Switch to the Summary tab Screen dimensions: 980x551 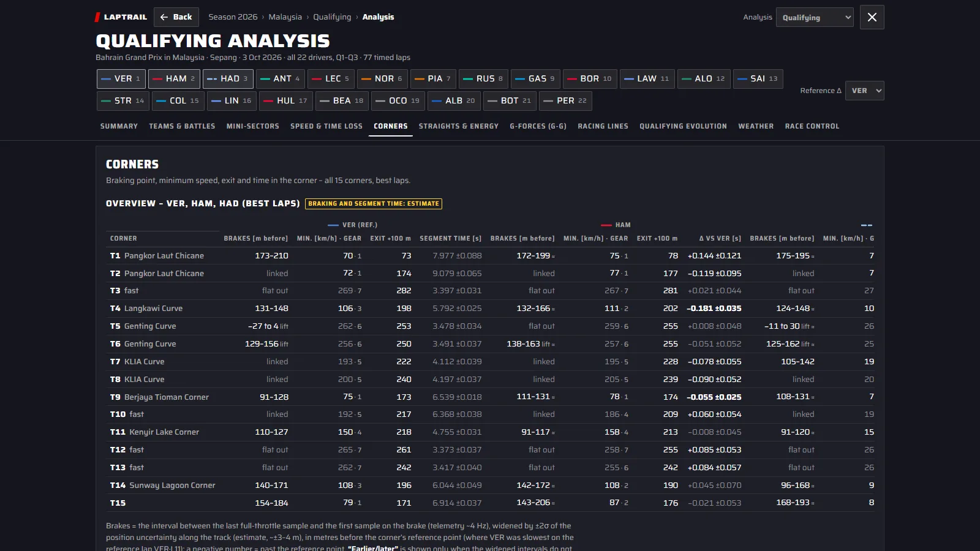119,126
